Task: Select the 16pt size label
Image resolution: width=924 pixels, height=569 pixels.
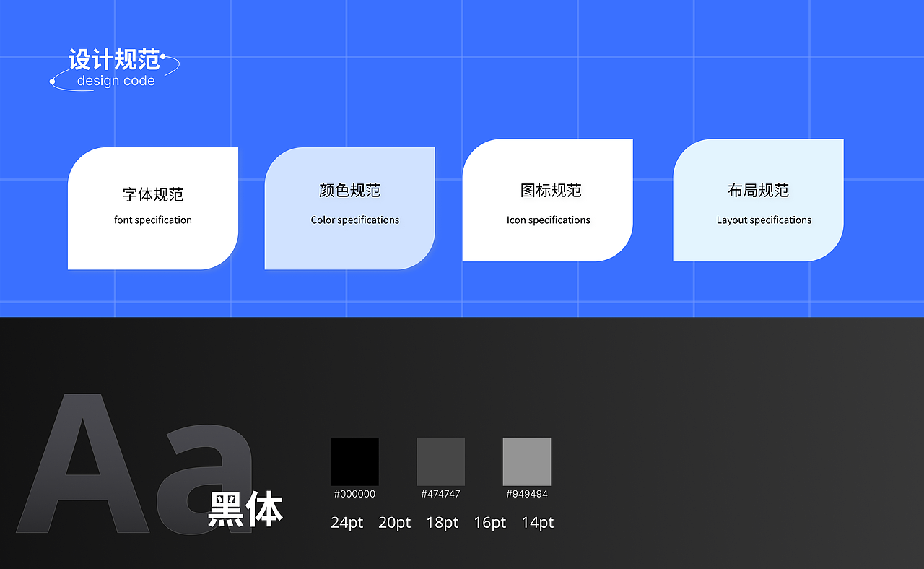Action: click(x=490, y=522)
